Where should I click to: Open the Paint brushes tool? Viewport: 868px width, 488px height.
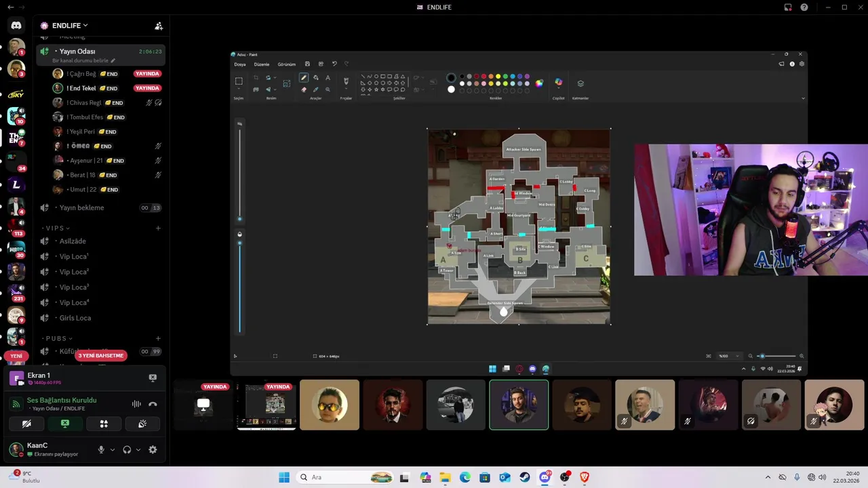point(346,81)
